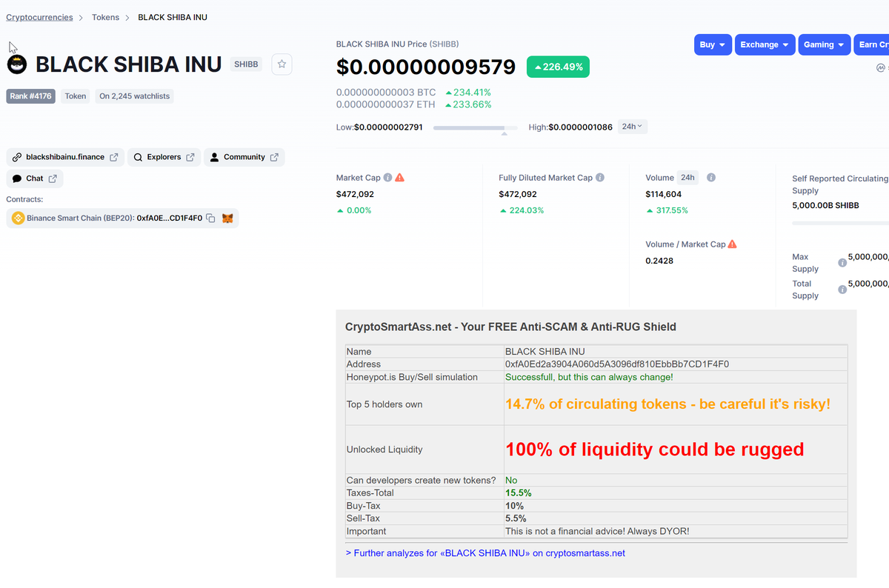Click the Explorers magnifier icon

(x=138, y=157)
